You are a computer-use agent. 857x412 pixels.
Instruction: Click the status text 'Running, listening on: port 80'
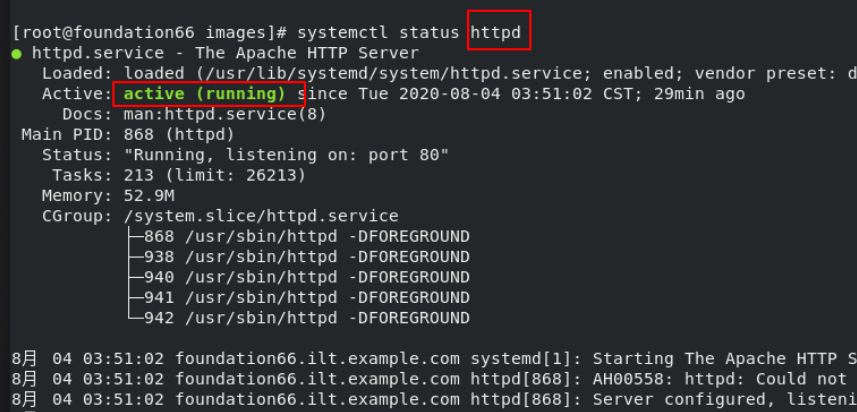(286, 155)
